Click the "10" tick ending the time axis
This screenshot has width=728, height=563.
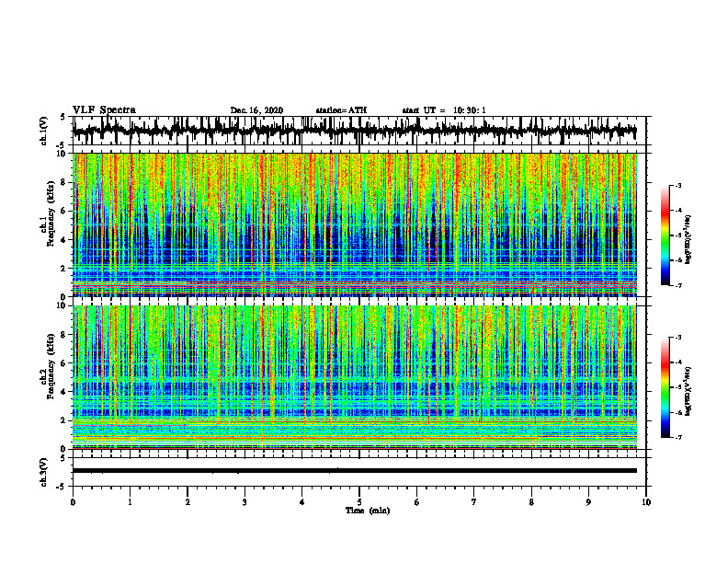(646, 502)
